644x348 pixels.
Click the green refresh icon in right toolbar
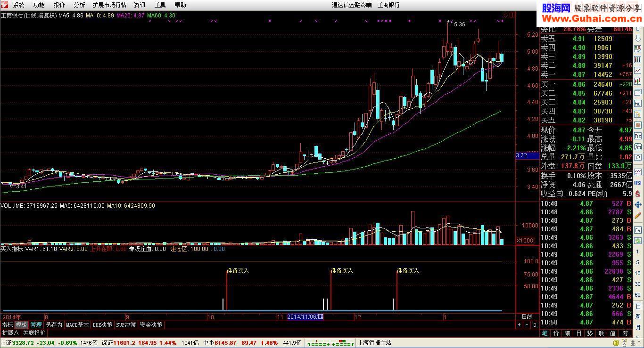click(638, 240)
